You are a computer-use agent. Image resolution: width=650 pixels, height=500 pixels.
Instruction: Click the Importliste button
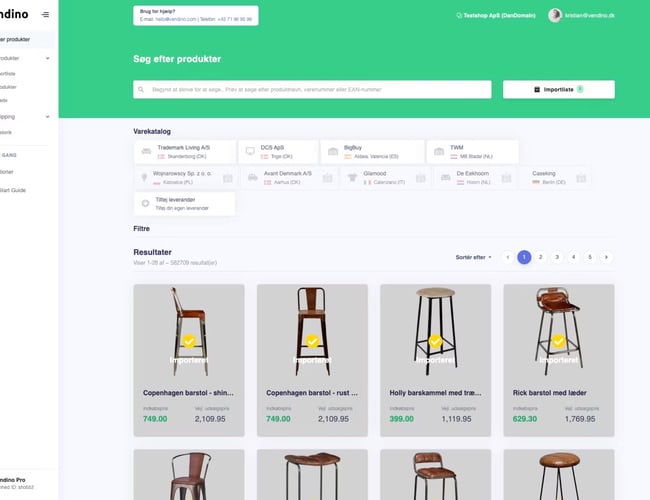tap(558, 90)
